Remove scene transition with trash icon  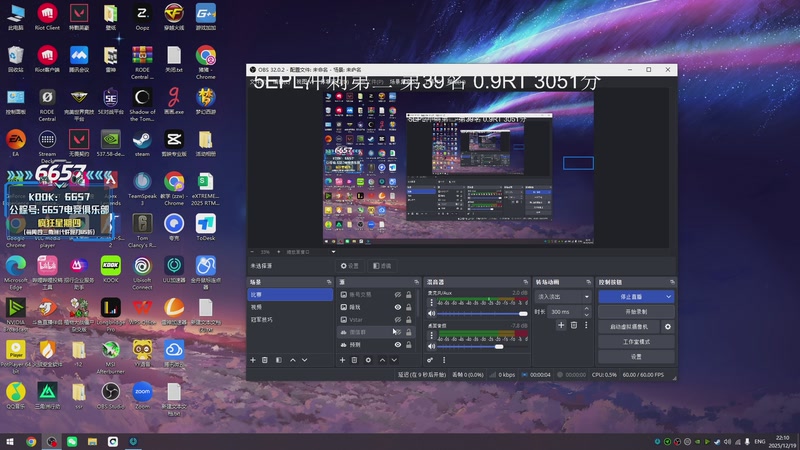574,325
